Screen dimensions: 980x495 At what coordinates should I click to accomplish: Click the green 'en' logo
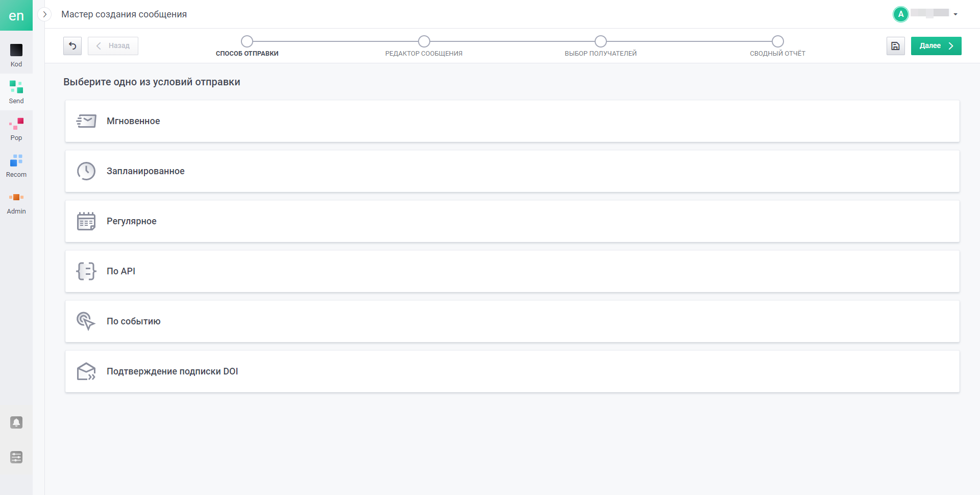[16, 15]
